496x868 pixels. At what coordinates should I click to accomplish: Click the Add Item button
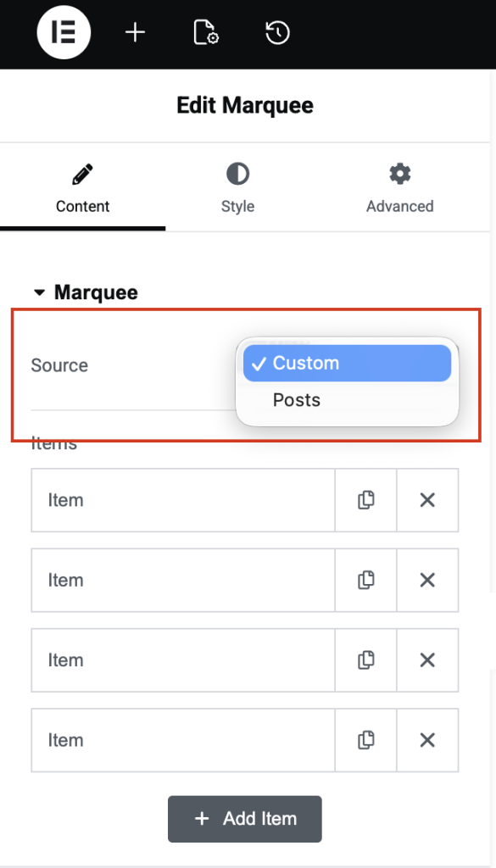point(244,819)
